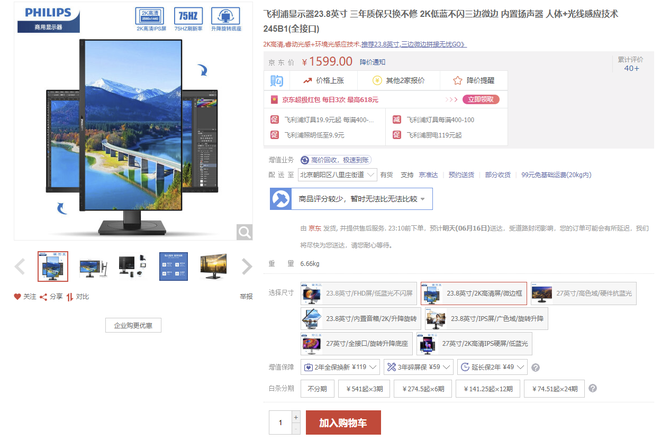
Task: Click the heart 关注 follow icon
Action: tap(17, 296)
